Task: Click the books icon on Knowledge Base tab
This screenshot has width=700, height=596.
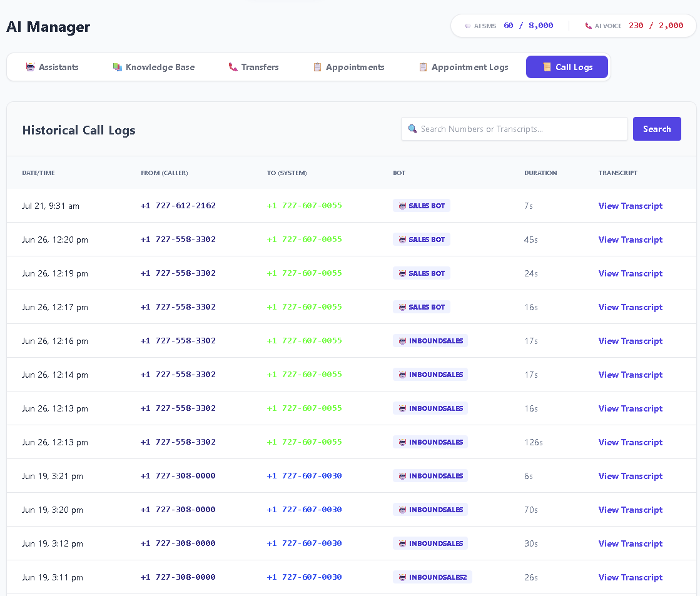Action: click(118, 67)
